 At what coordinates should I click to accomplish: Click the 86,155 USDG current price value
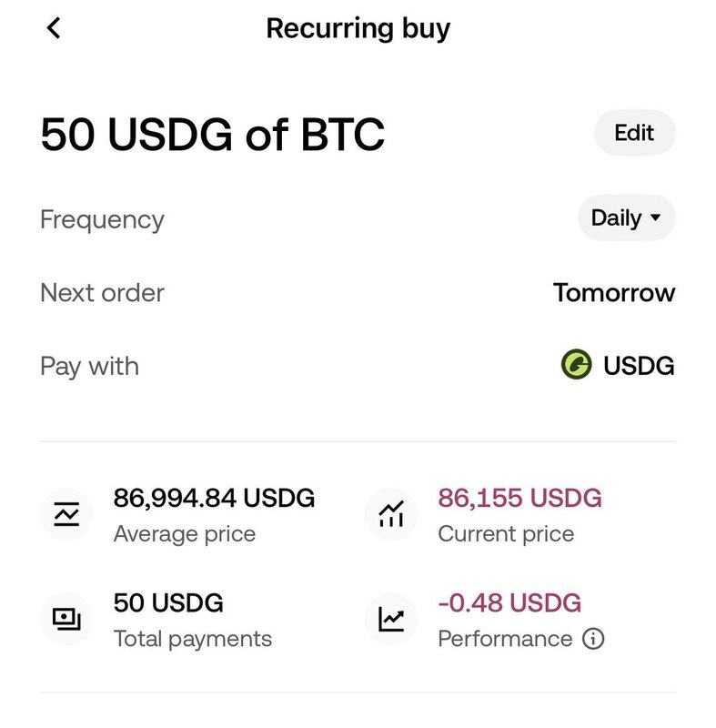point(519,498)
